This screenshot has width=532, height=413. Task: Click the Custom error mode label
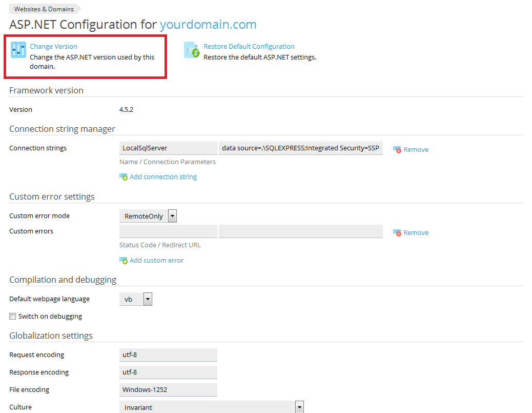coord(39,215)
